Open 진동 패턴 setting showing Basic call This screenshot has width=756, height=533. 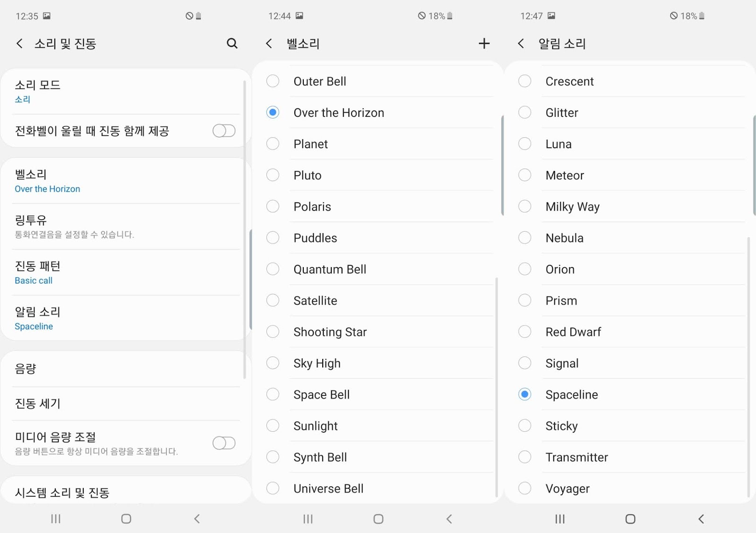tap(125, 272)
